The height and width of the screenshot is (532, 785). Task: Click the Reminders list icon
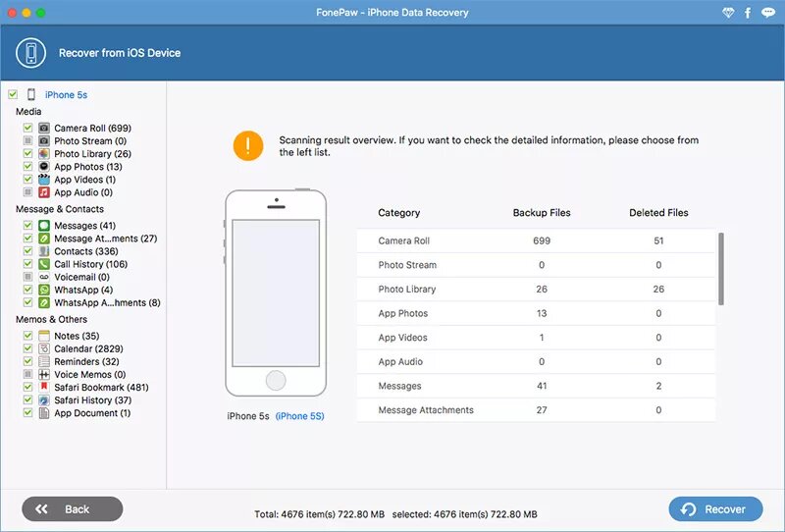pos(44,361)
